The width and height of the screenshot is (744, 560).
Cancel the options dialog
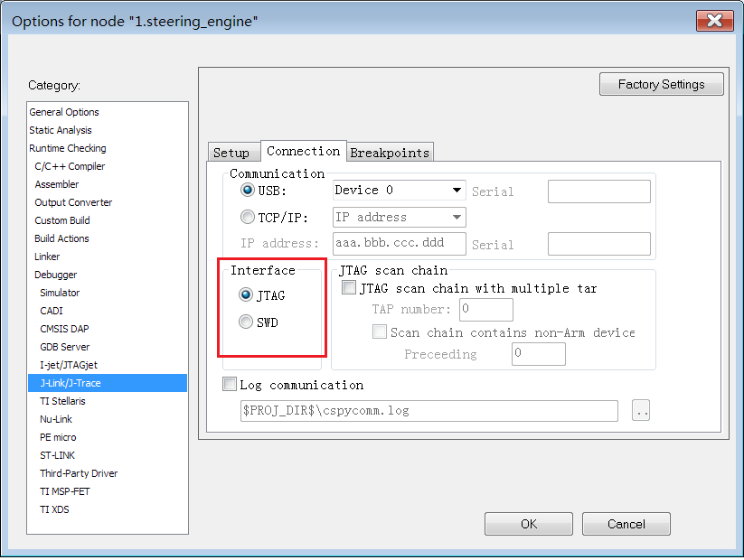coord(626,523)
